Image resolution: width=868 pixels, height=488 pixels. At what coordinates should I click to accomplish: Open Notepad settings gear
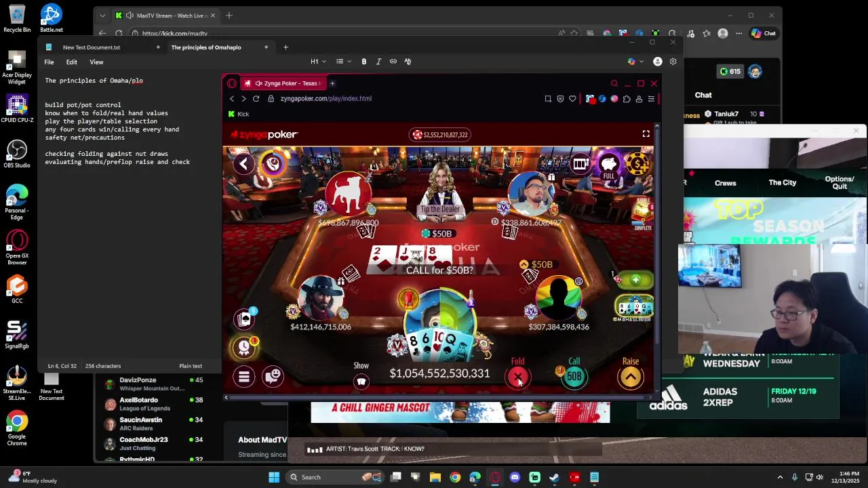(673, 62)
